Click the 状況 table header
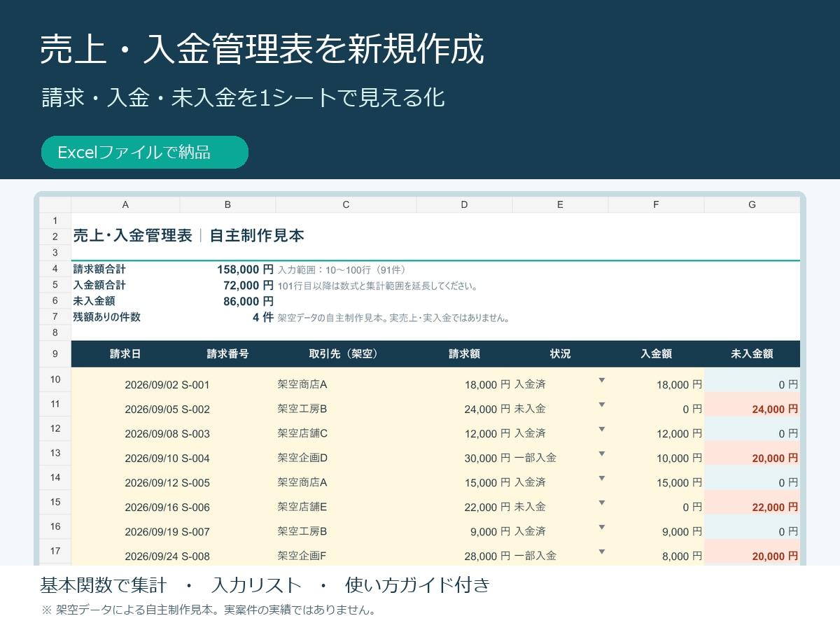The height and width of the screenshot is (630, 840). click(x=560, y=353)
